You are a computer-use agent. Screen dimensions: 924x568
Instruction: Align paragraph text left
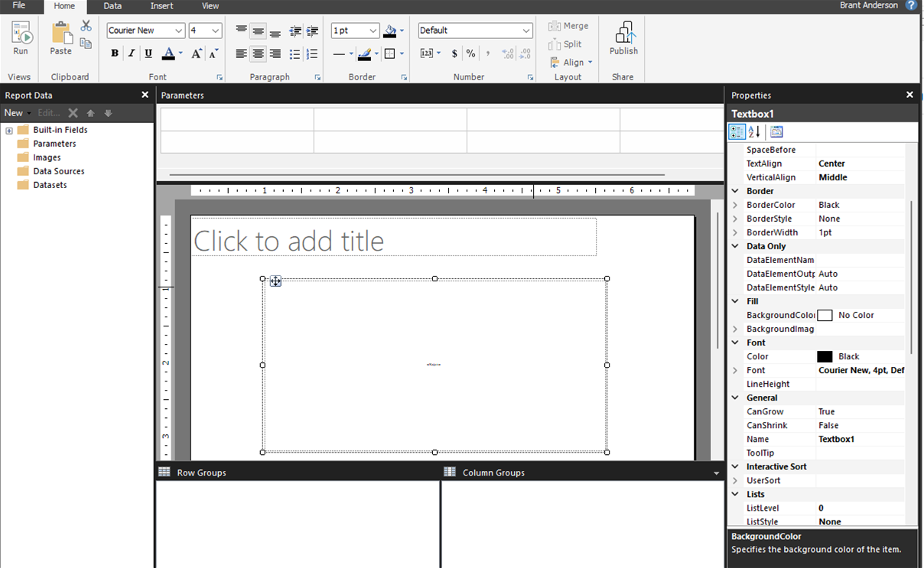pos(241,54)
